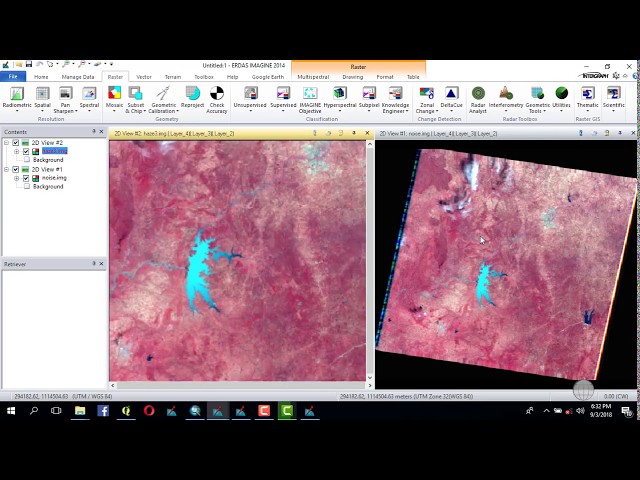Open the Radiometric tools icon
The width and height of the screenshot is (640, 480).
pyautogui.click(x=17, y=93)
